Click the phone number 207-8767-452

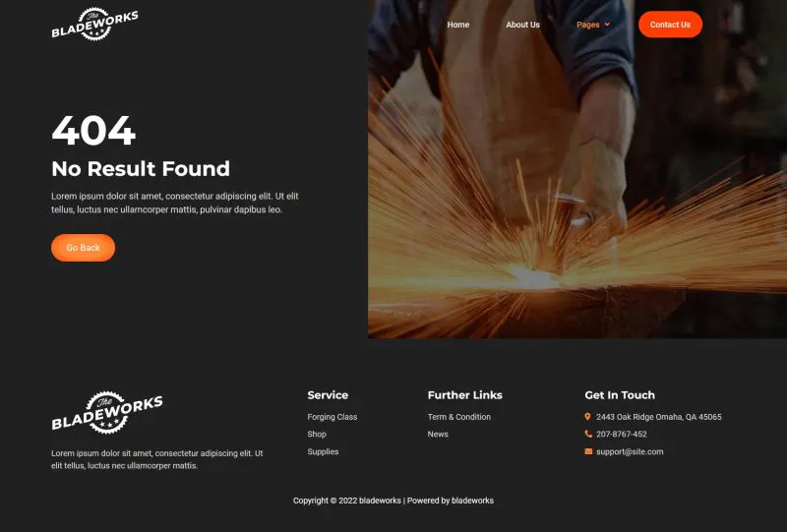point(622,434)
